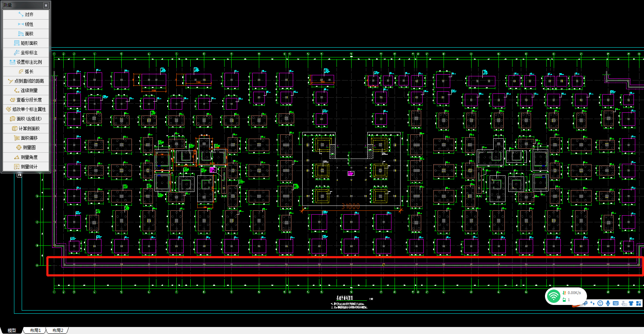Open the IME skin shirt icon
This screenshot has height=334, width=644.
631,303
